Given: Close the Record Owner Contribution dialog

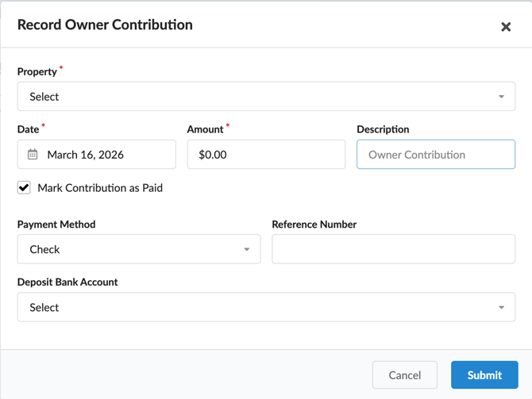Looking at the screenshot, I should click(x=506, y=27).
